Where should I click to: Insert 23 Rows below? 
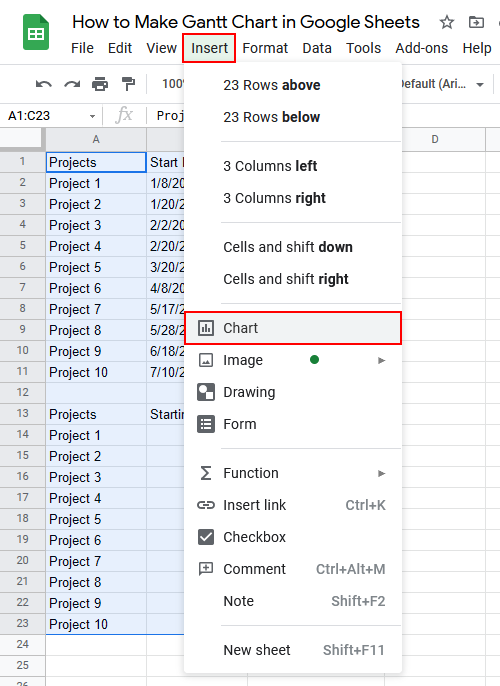point(293,117)
